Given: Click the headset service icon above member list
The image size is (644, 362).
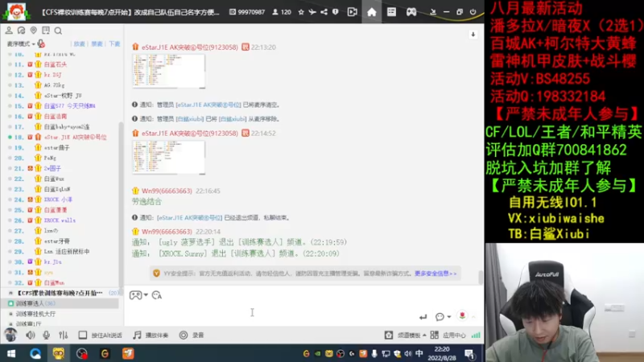Looking at the screenshot, I should coord(22,31).
